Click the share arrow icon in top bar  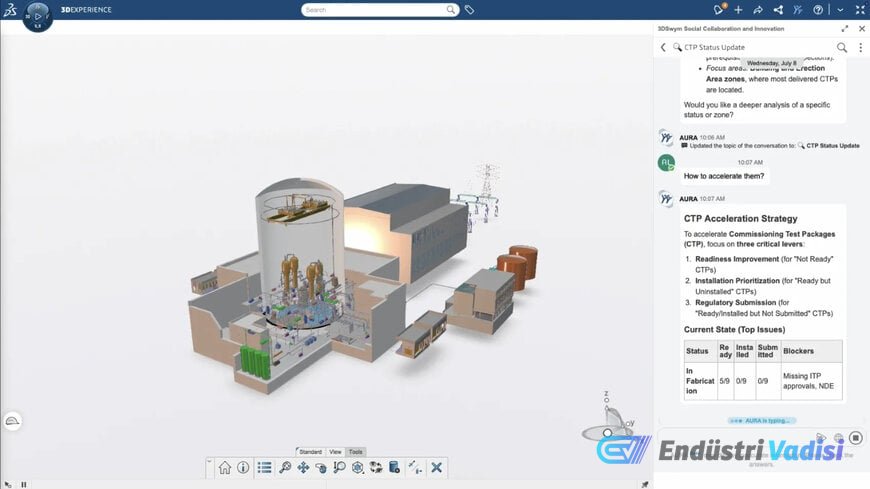[x=758, y=9]
